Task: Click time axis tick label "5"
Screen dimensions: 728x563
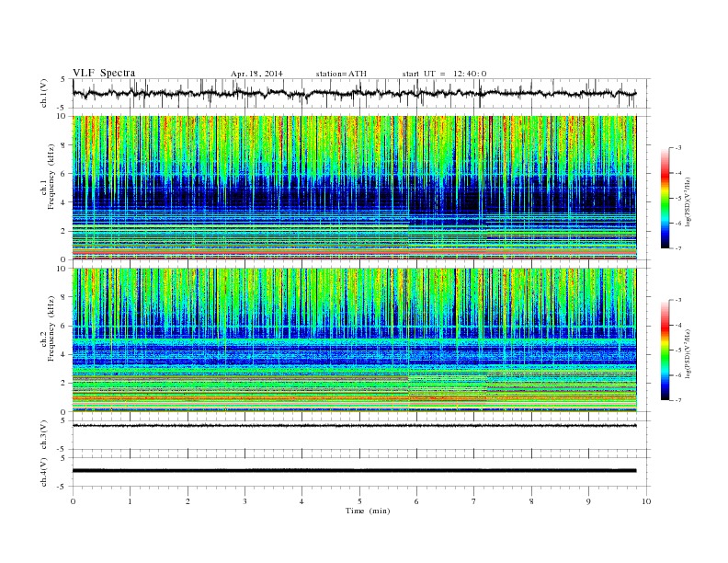Action: tap(359, 501)
